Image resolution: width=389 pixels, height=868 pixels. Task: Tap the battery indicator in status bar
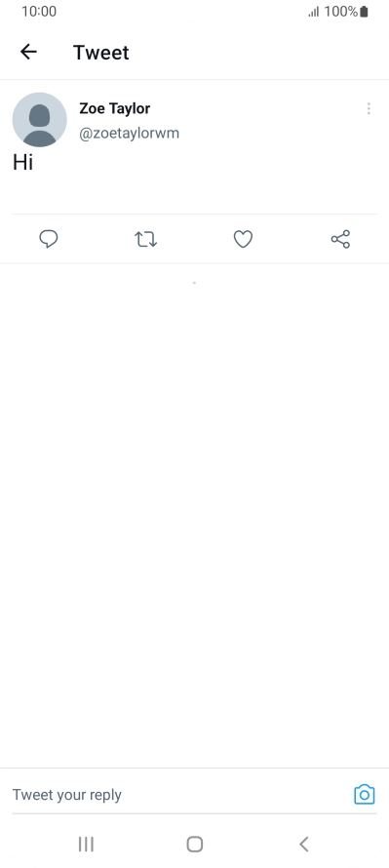[x=364, y=12]
